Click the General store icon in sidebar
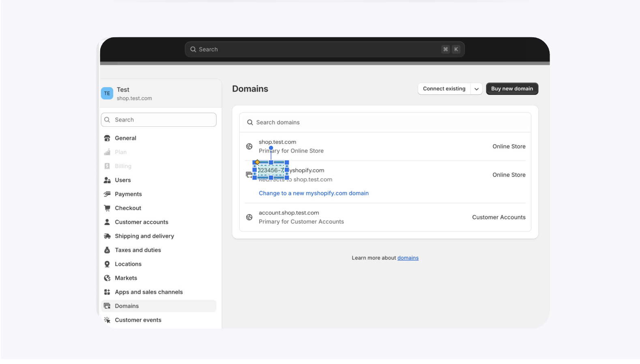640x364 pixels. [x=107, y=138]
